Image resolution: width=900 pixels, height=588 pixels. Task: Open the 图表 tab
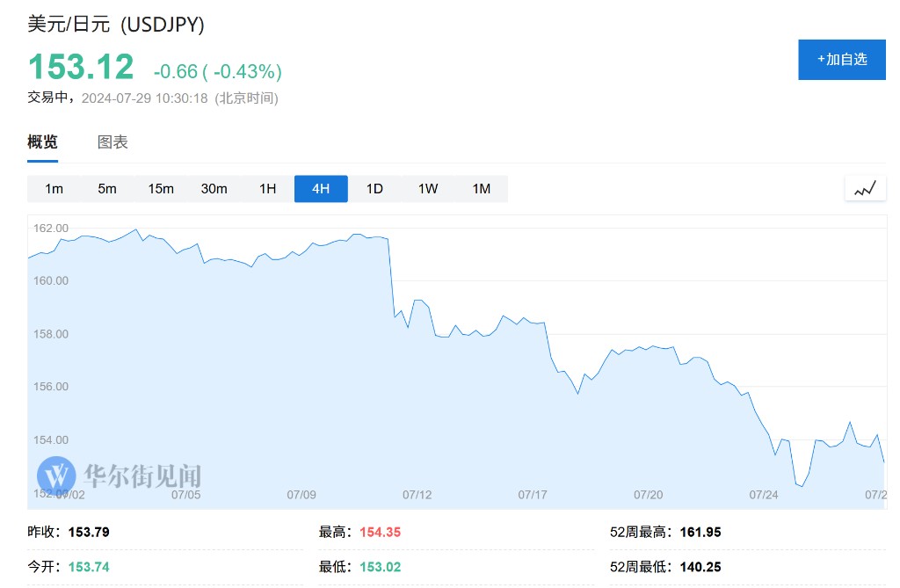pyautogui.click(x=112, y=142)
